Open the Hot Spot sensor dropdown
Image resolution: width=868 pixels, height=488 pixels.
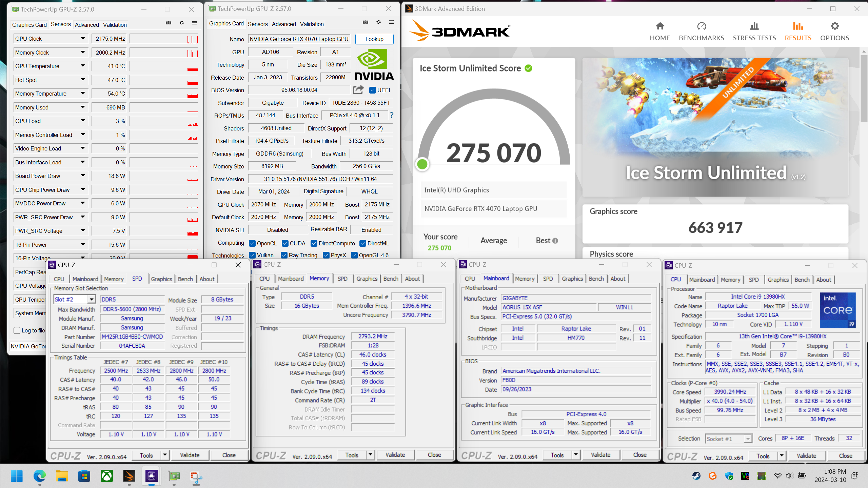83,80
